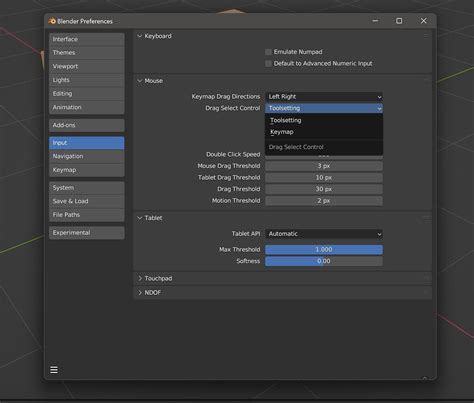Click the Mouse Drag Threshold field
Image resolution: width=474 pixels, height=403 pixels.
tap(324, 166)
